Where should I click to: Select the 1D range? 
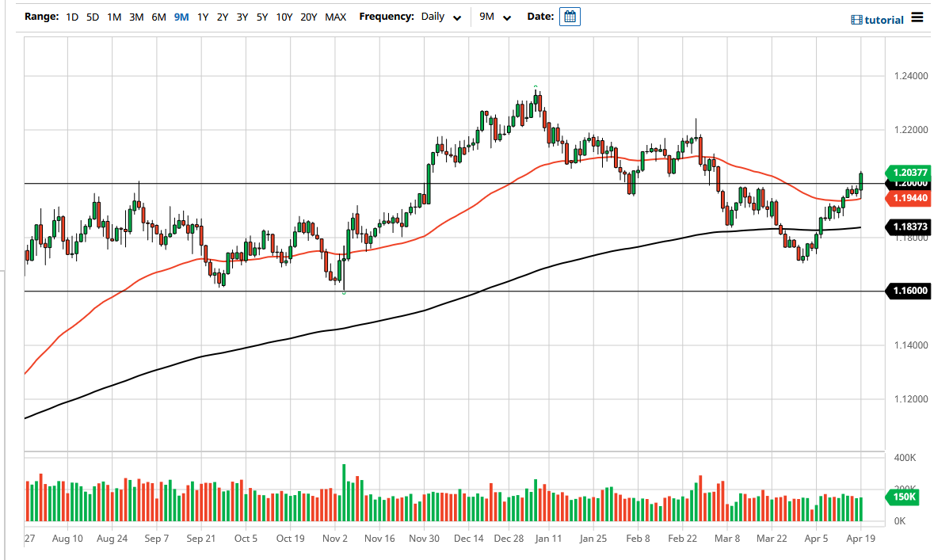point(72,17)
